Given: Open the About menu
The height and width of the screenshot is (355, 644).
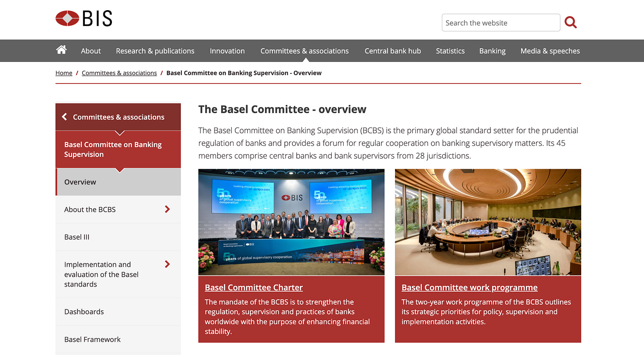Looking at the screenshot, I should (x=91, y=51).
